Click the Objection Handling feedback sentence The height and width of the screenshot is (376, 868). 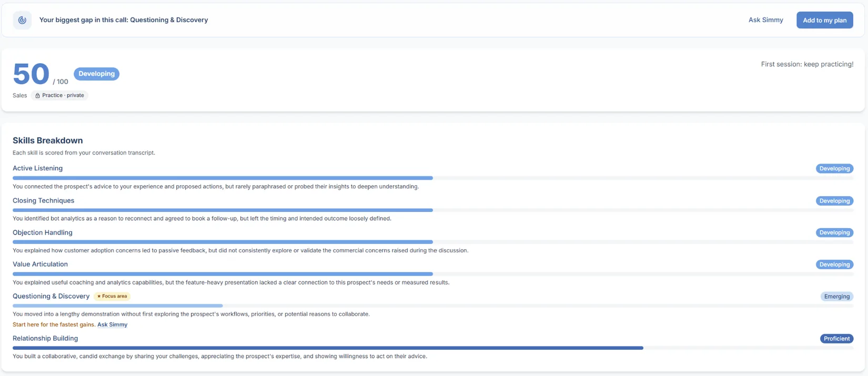240,250
